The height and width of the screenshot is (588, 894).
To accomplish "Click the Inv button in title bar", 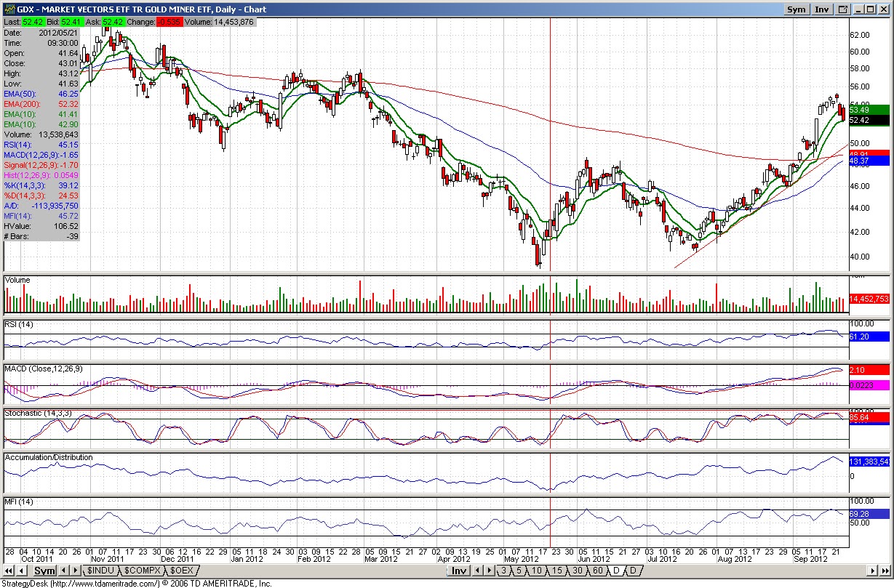I will pyautogui.click(x=822, y=9).
